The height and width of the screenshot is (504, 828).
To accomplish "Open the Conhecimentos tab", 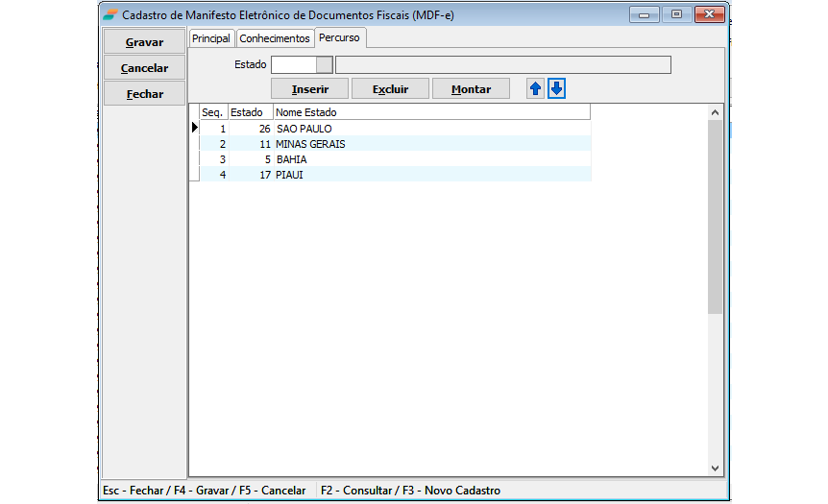I will 275,38.
